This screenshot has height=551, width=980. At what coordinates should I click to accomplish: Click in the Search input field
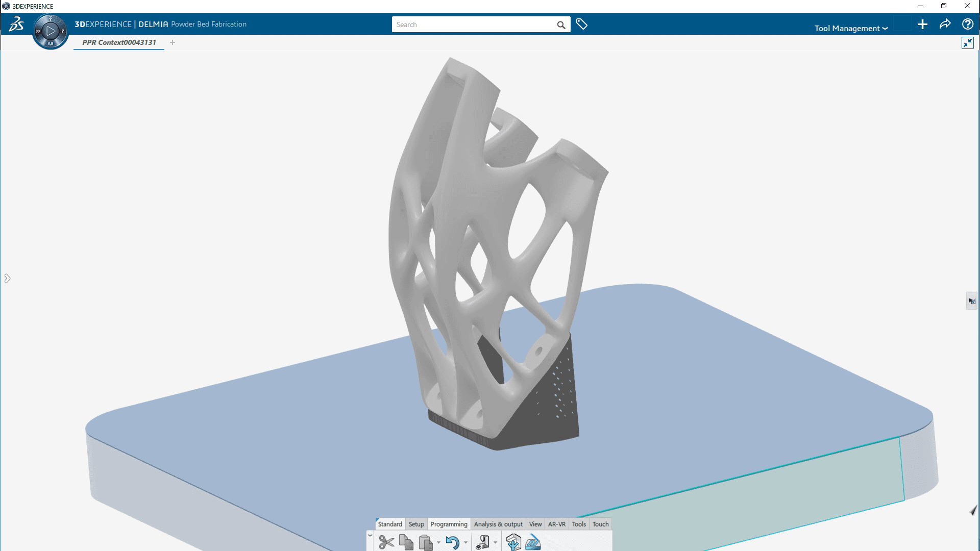(472, 24)
